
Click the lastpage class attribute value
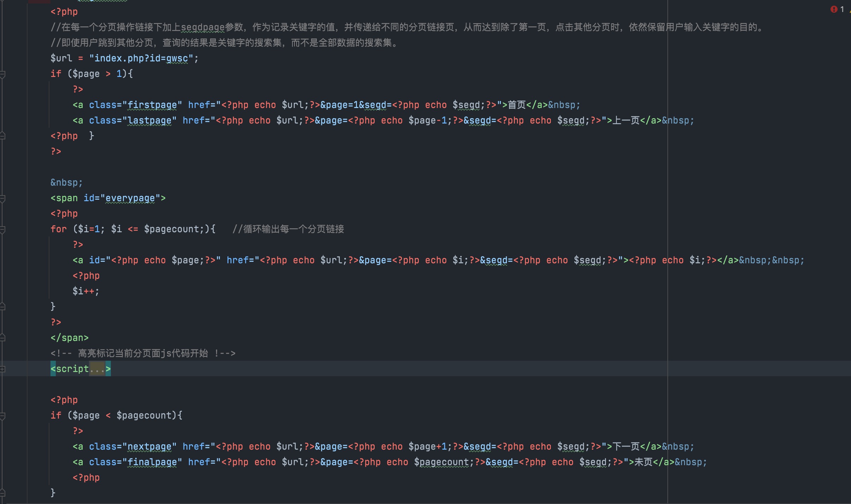(149, 121)
